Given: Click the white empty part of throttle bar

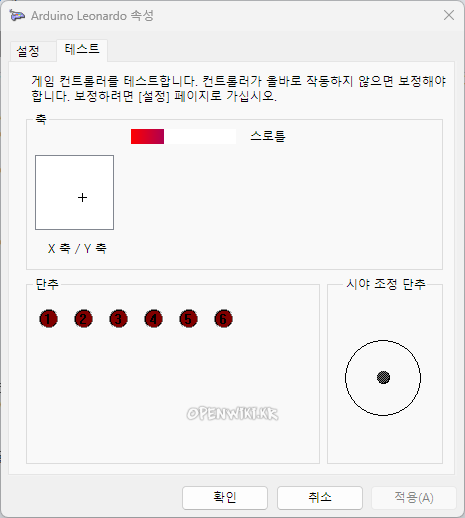Looking at the screenshot, I should click(200, 137).
